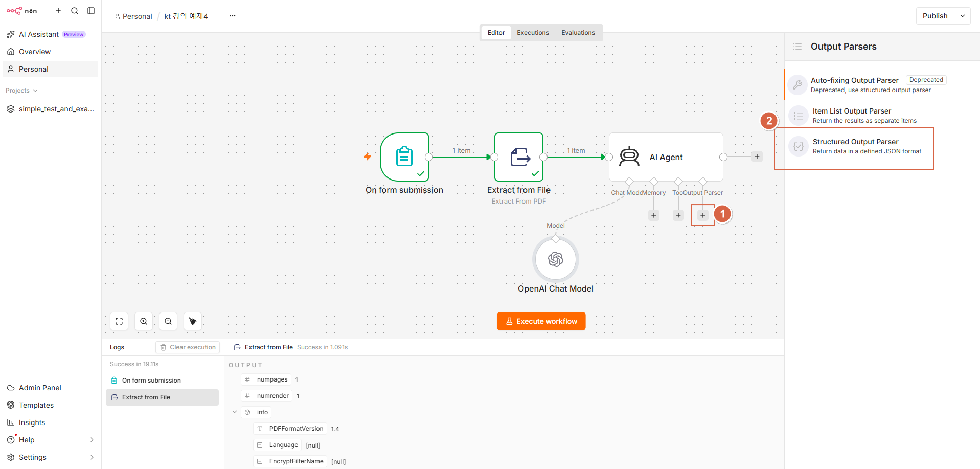
Task: Go to Overview in sidebar
Action: [50, 52]
